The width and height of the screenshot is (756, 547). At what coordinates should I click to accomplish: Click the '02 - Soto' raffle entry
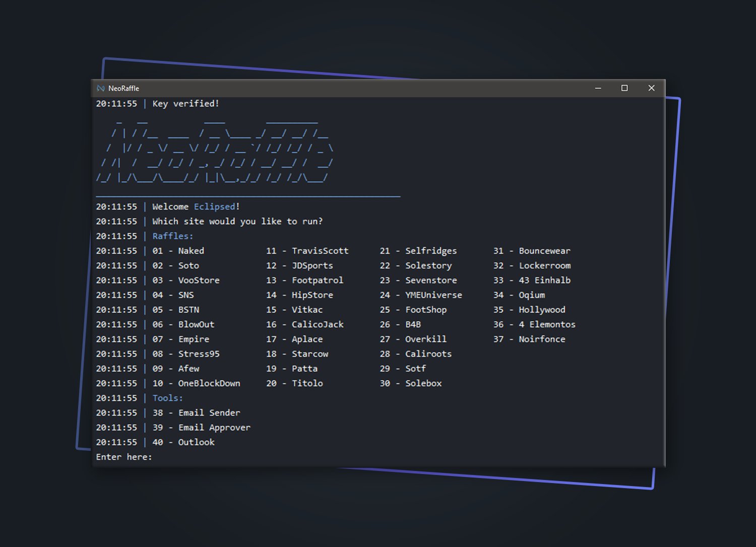(x=175, y=265)
